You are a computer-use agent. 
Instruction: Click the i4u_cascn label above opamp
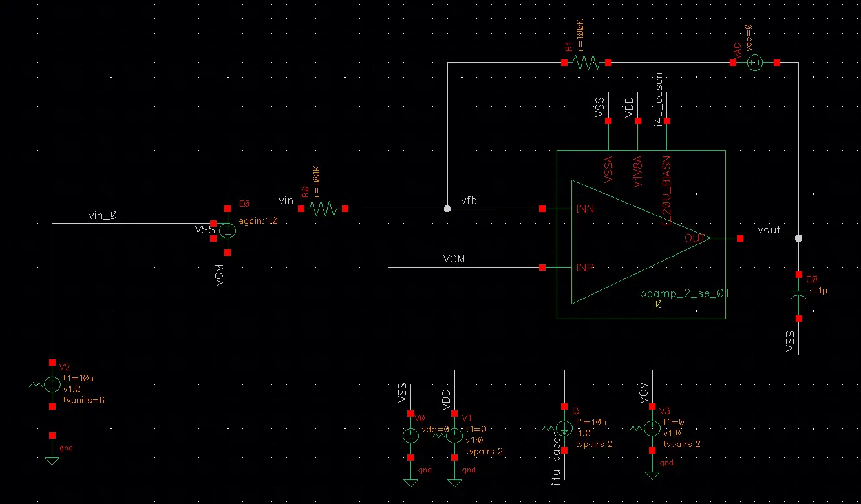click(659, 99)
